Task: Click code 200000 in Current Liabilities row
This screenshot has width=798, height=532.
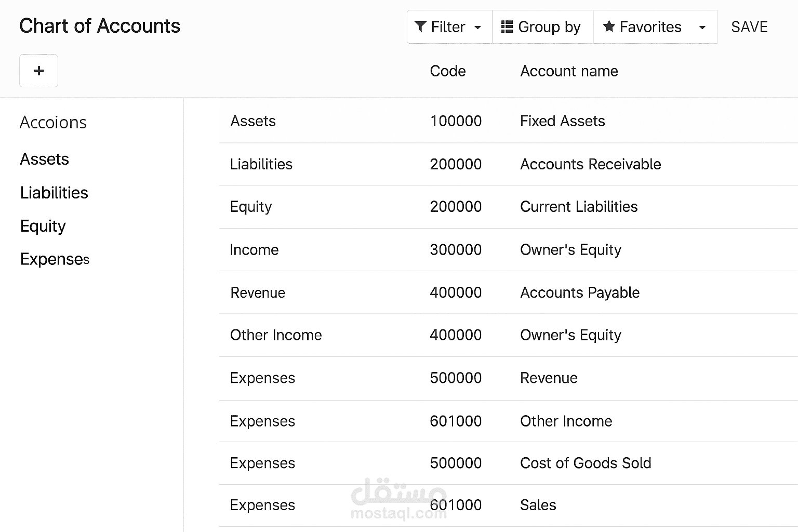Action: pos(456,207)
